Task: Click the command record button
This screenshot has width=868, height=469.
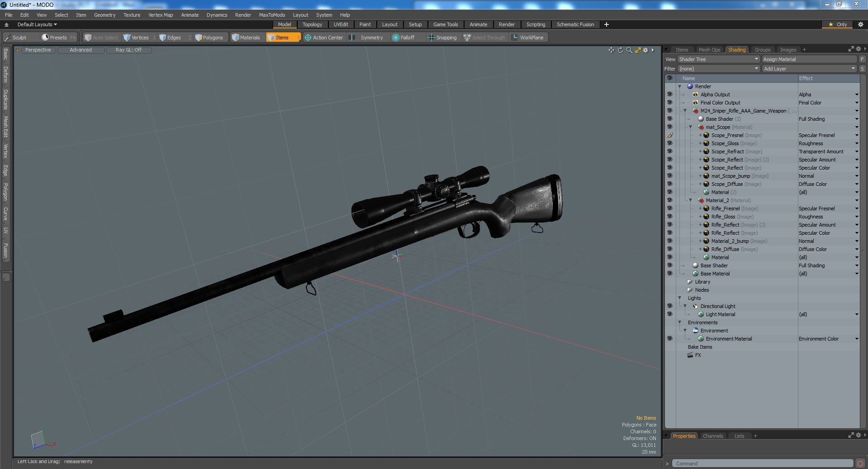Action: (x=860, y=464)
